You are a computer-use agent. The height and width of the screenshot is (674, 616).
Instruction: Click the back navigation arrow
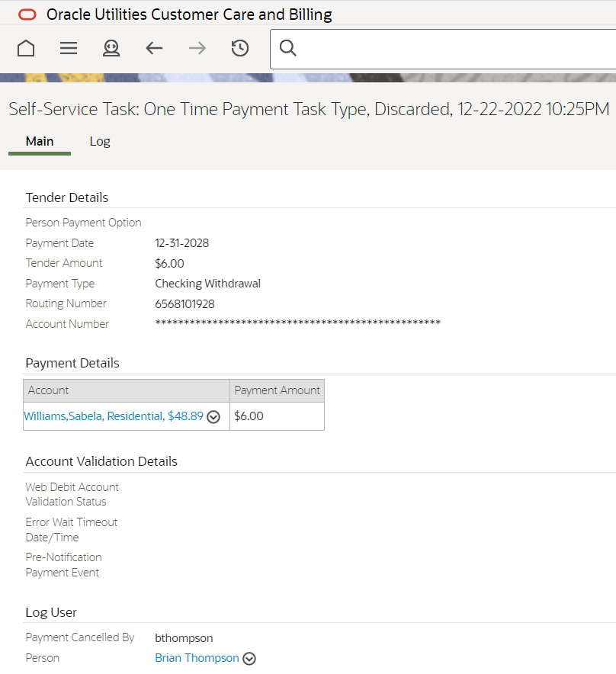[154, 47]
